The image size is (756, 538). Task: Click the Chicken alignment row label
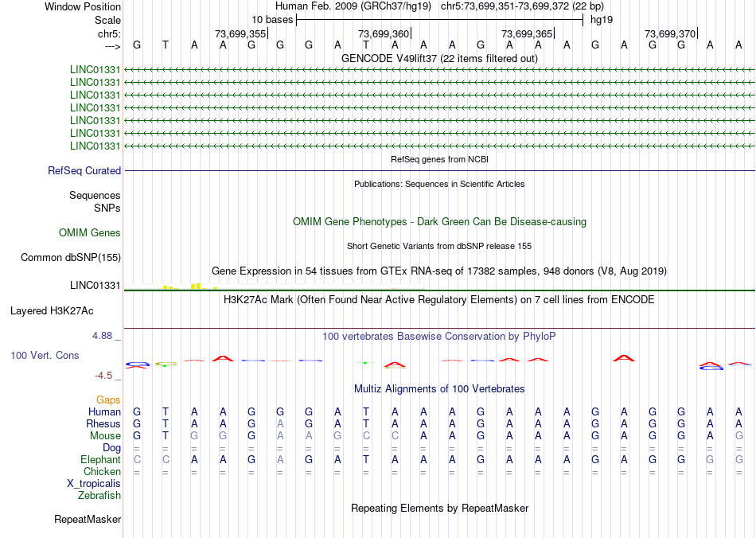[102, 471]
